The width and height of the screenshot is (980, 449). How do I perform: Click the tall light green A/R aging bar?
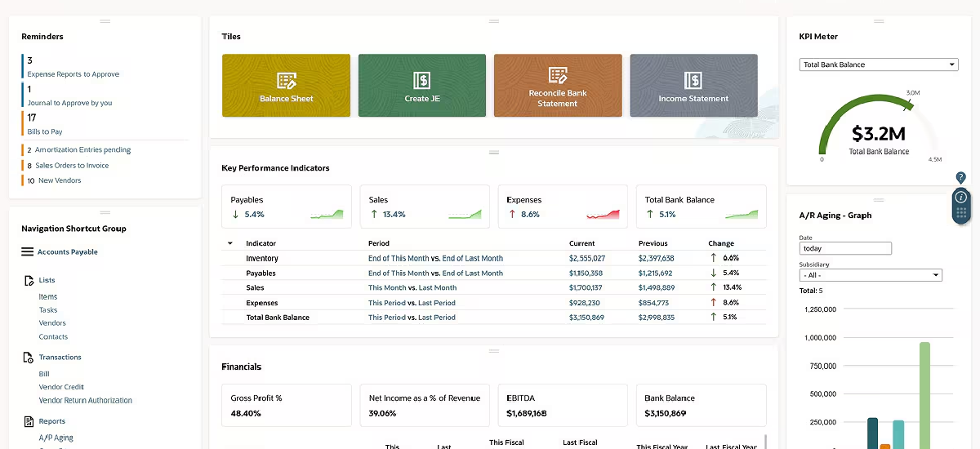click(x=924, y=395)
